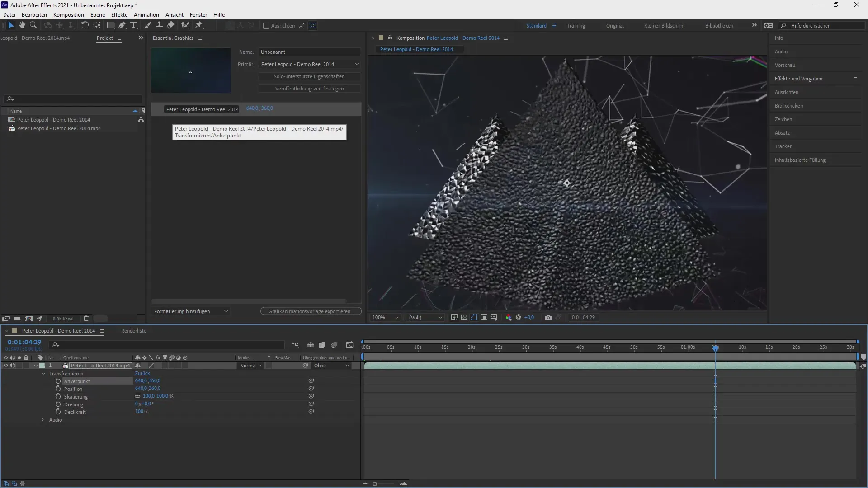
Task: Open the composition mini-flowchart icon
Action: tap(295, 345)
